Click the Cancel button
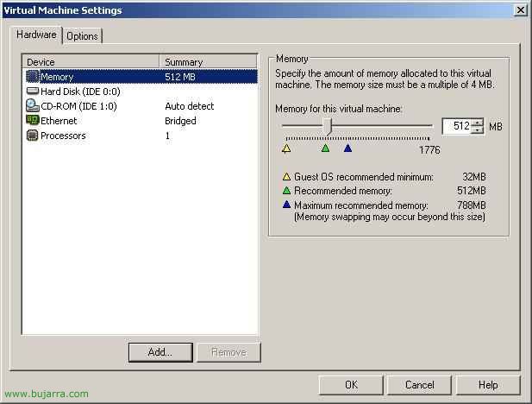This screenshot has height=404, width=532. pyautogui.click(x=419, y=385)
